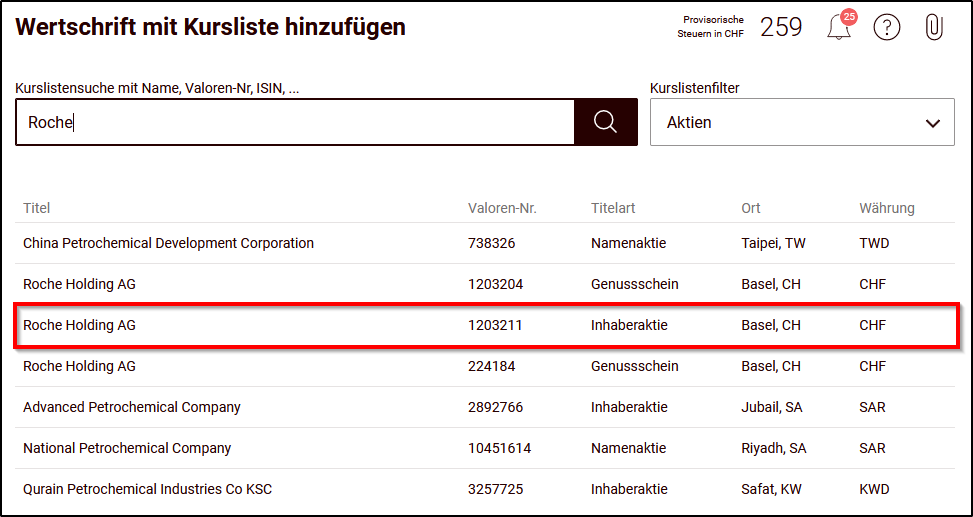This screenshot has width=973, height=517.
Task: Click the red 25 notification badge
Action: pos(848,17)
